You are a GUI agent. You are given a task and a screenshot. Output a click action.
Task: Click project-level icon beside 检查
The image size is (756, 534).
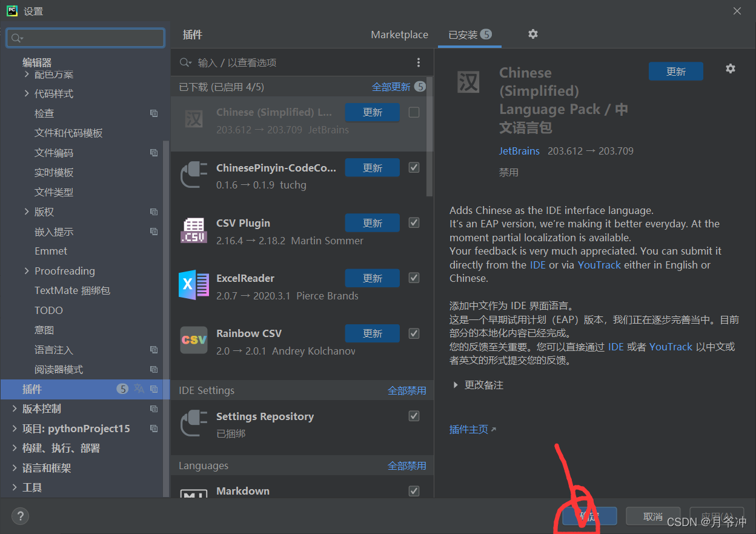tap(154, 113)
